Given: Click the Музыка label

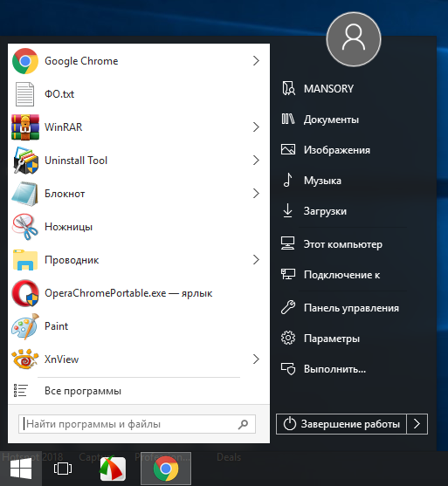Looking at the screenshot, I should (x=322, y=181).
